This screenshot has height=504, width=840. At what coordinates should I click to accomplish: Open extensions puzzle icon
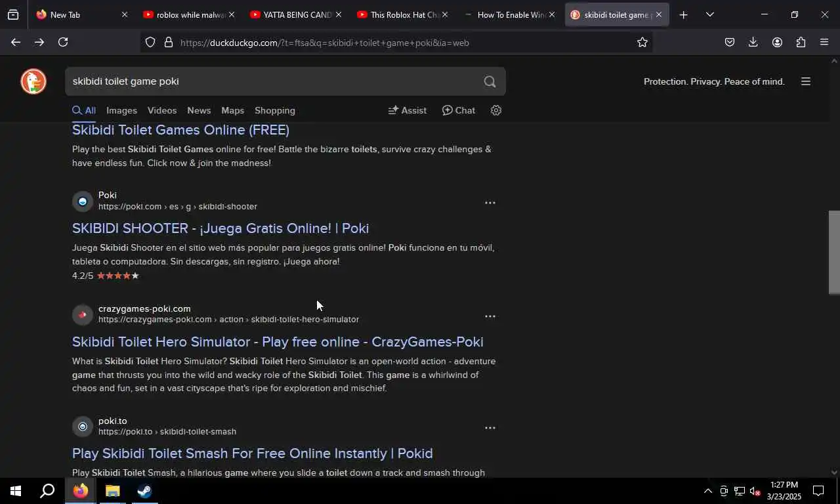pos(801,42)
